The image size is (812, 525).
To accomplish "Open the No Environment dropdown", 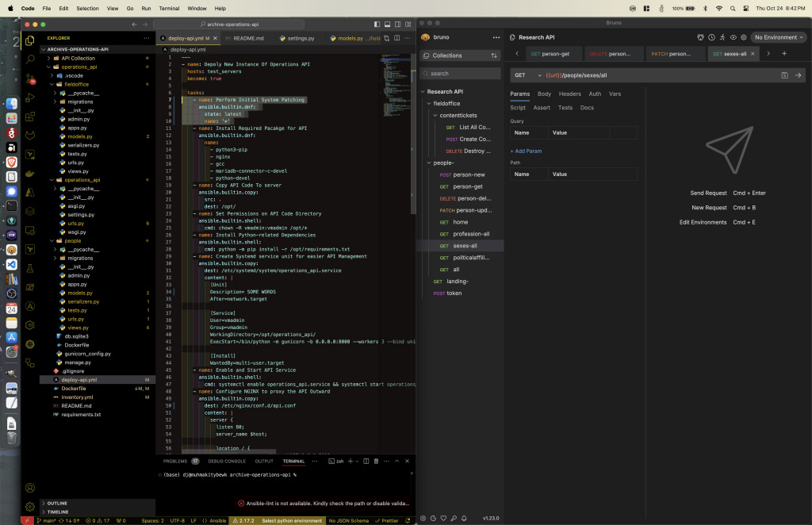I will click(778, 37).
